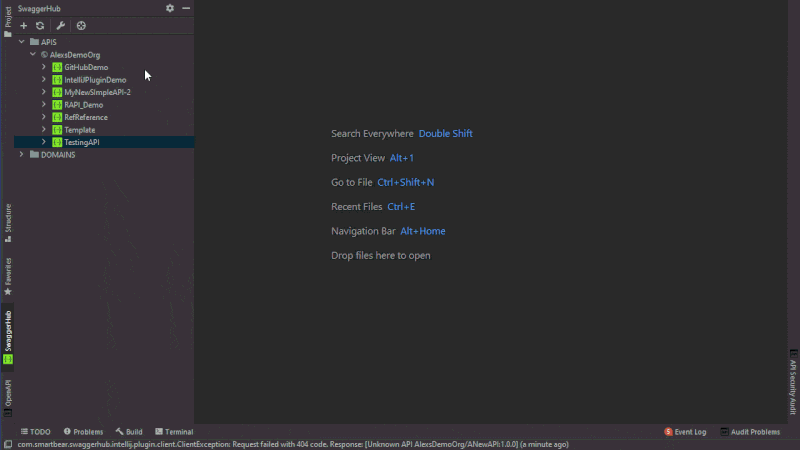Open the API Security Audit side tab
Image resolution: width=800 pixels, height=450 pixels.
[x=793, y=383]
